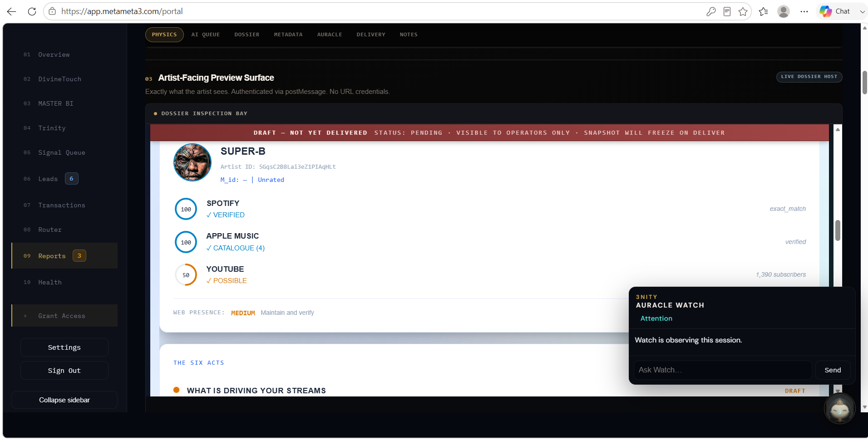Screen dimensions: 868x440
Task: Click the dossier preview scrollbar thumb
Action: point(838,230)
